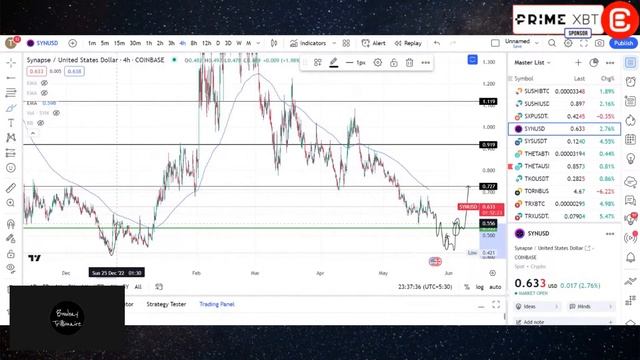Screen dimensions: 640x360
Task: Open the Strategy Tester tab
Action: tap(166, 304)
